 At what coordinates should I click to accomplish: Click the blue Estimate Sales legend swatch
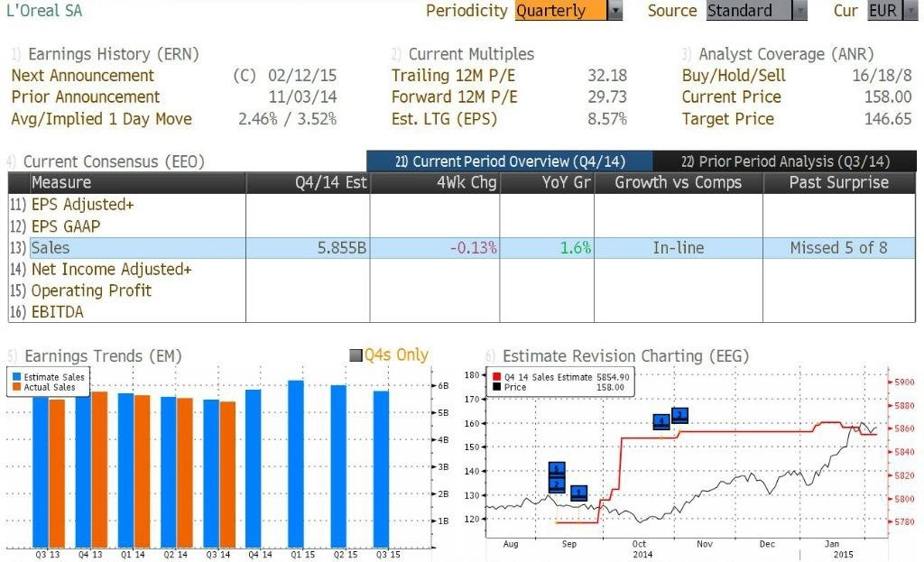point(16,377)
